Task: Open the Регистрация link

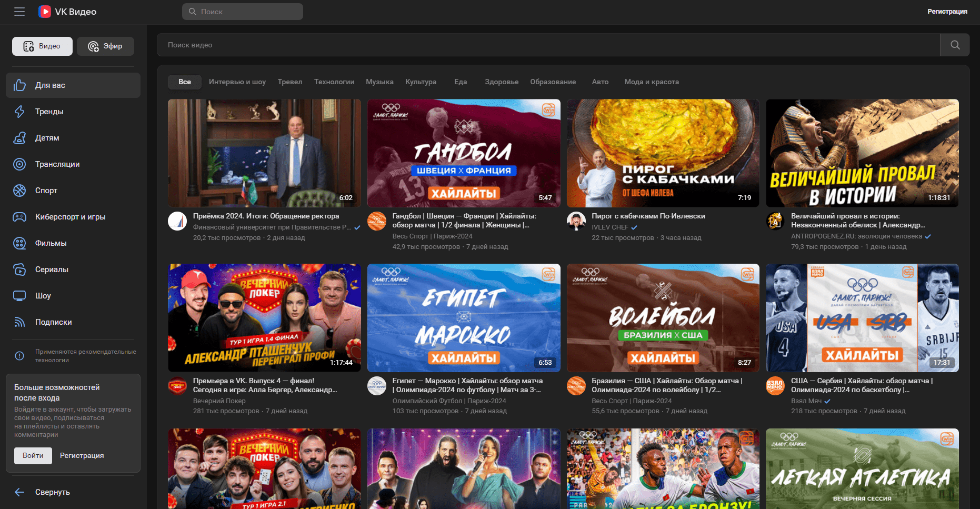Action: [947, 11]
